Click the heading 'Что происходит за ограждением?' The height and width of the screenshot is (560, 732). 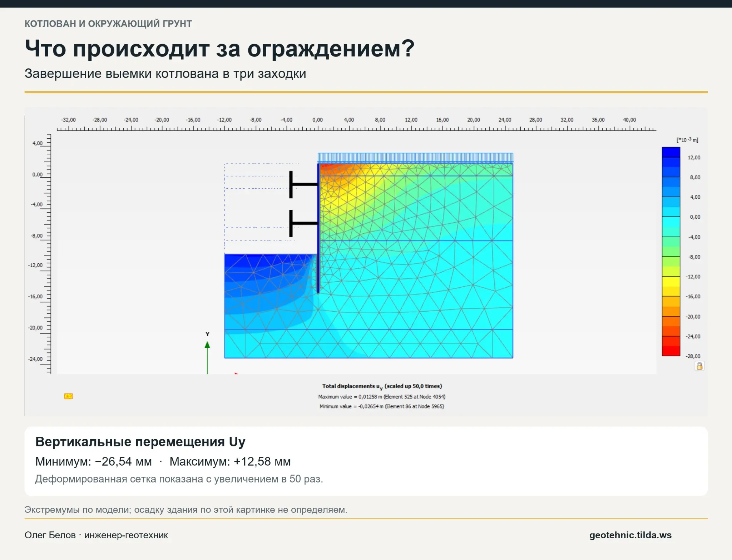tap(219, 48)
